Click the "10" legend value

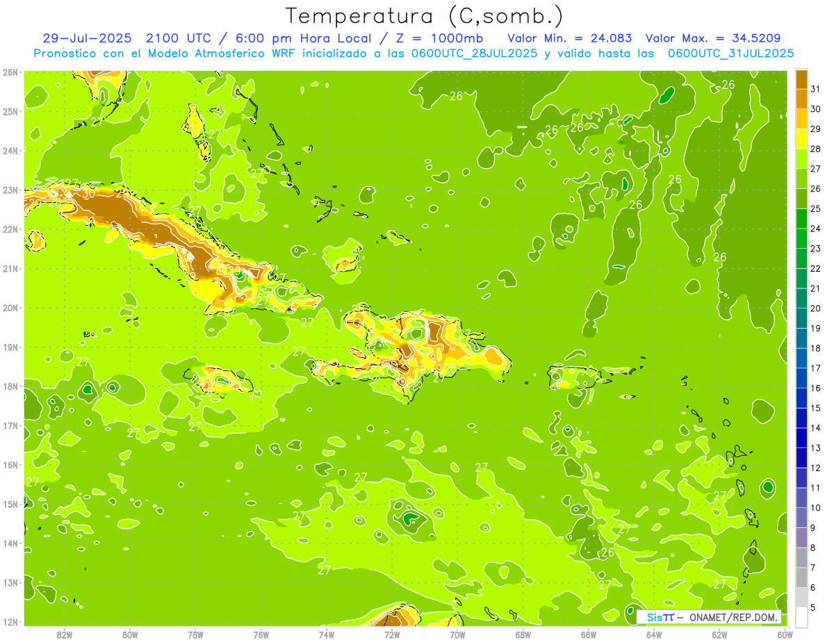[x=816, y=508]
